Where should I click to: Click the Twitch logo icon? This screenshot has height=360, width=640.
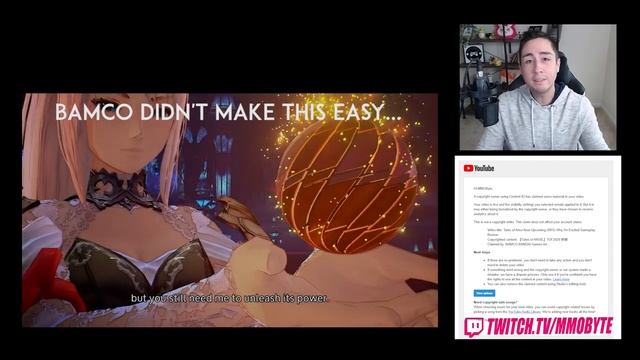[473, 327]
